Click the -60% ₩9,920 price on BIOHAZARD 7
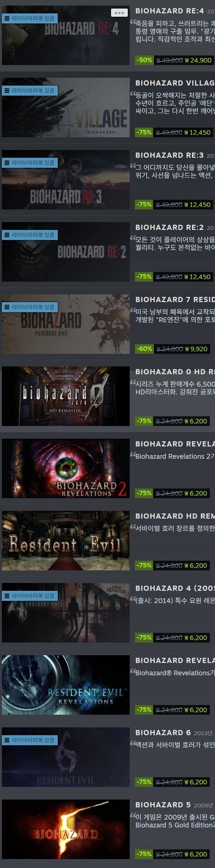The height and width of the screenshot is (868, 215). pos(172,349)
